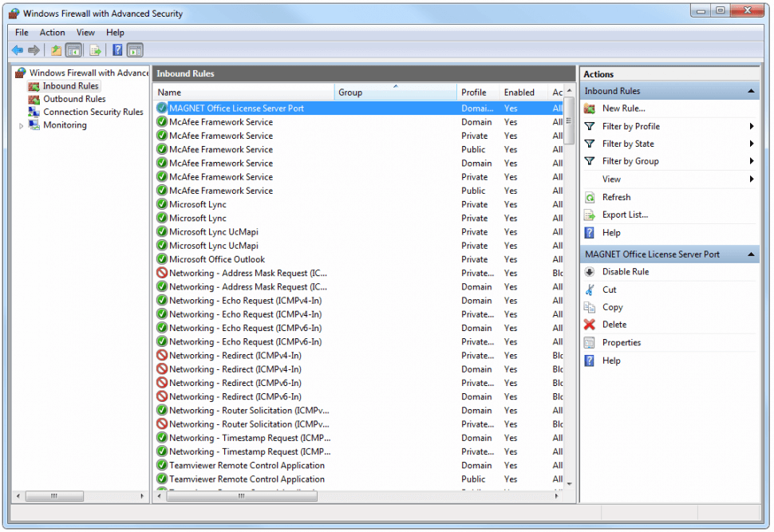
Task: Expand the Monitoring tree node arrow
Action: [21, 126]
